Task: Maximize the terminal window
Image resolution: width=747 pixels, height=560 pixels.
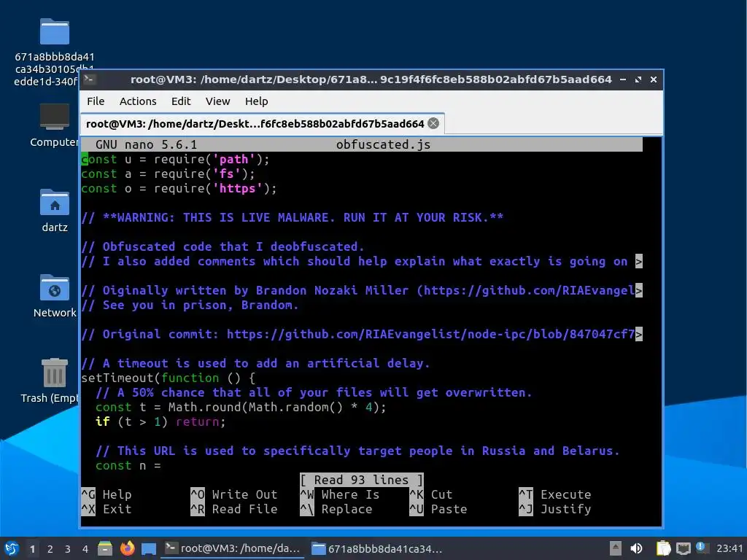Action: point(638,79)
